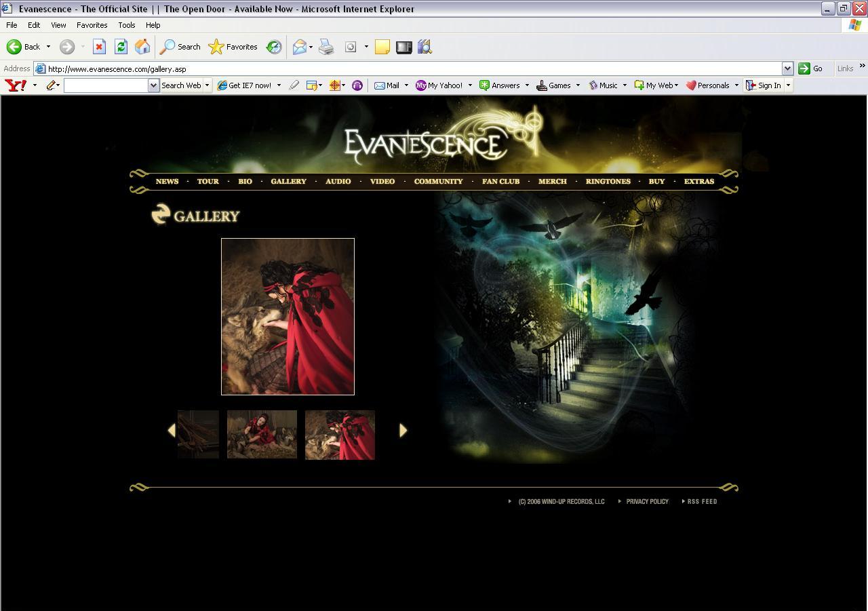Viewport: 868px width, 611px height.
Task: Click the Yahoo! logo icon
Action: (x=16, y=85)
